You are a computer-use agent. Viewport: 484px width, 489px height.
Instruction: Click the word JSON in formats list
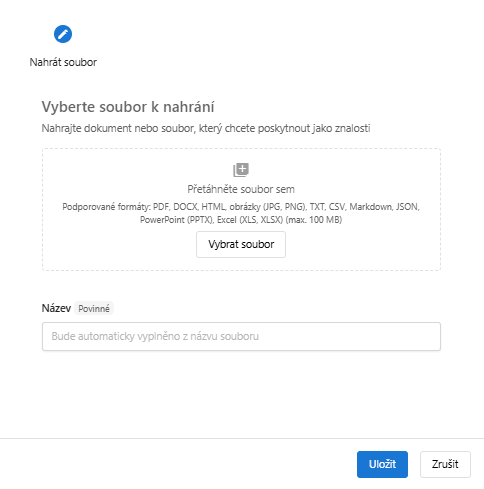[x=407, y=207]
